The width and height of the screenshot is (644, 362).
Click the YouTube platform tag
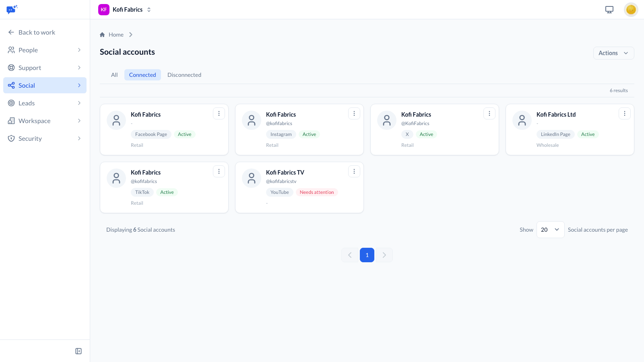tap(280, 192)
